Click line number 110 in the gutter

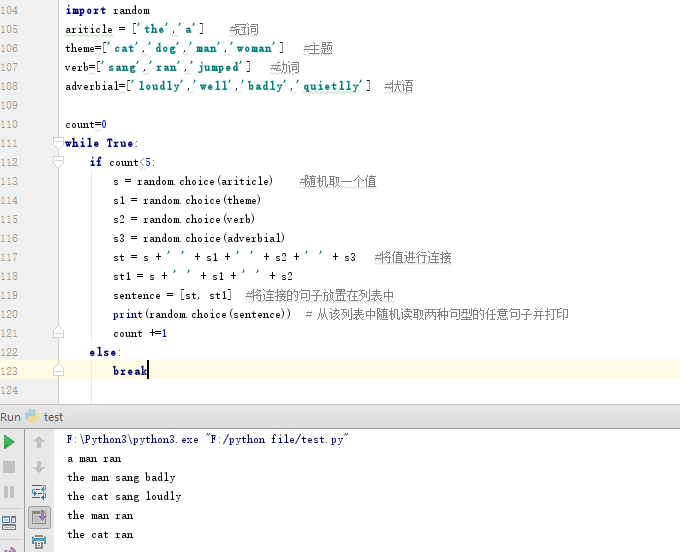tap(9, 124)
